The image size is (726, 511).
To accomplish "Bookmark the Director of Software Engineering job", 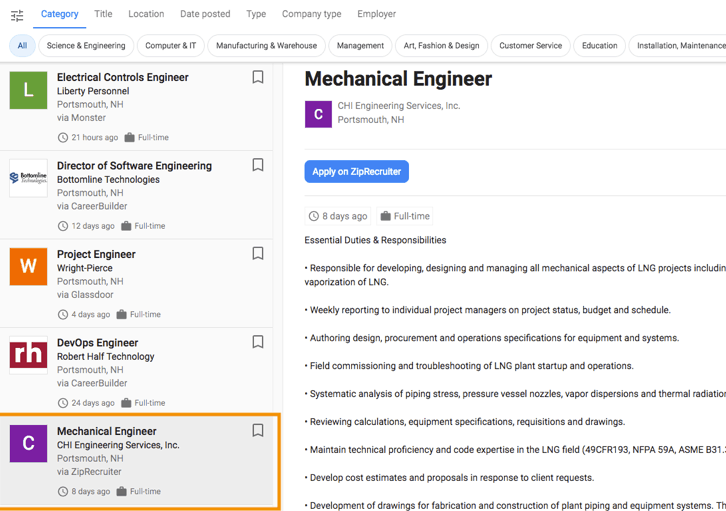I will [258, 165].
